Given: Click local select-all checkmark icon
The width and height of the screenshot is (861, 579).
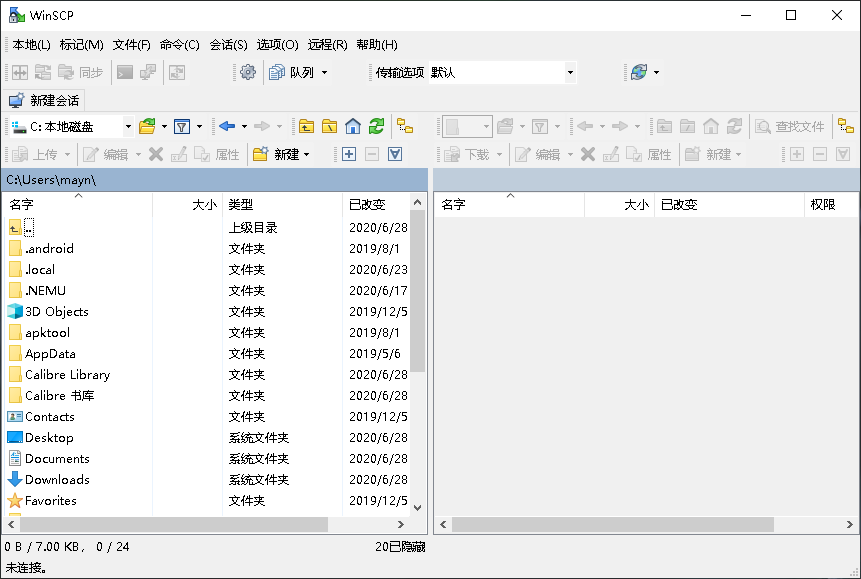Looking at the screenshot, I should 395,154.
